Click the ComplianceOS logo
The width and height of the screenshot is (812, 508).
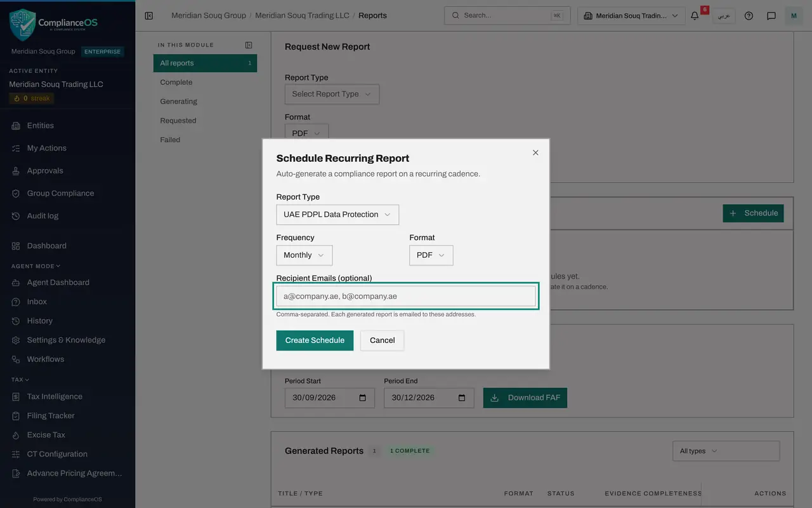tap(54, 24)
